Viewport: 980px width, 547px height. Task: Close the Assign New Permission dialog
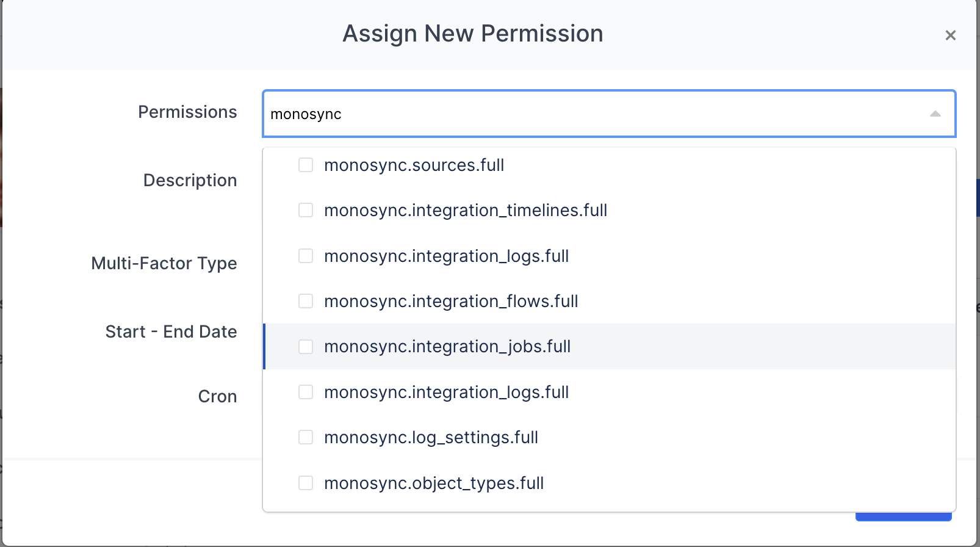[x=950, y=35]
